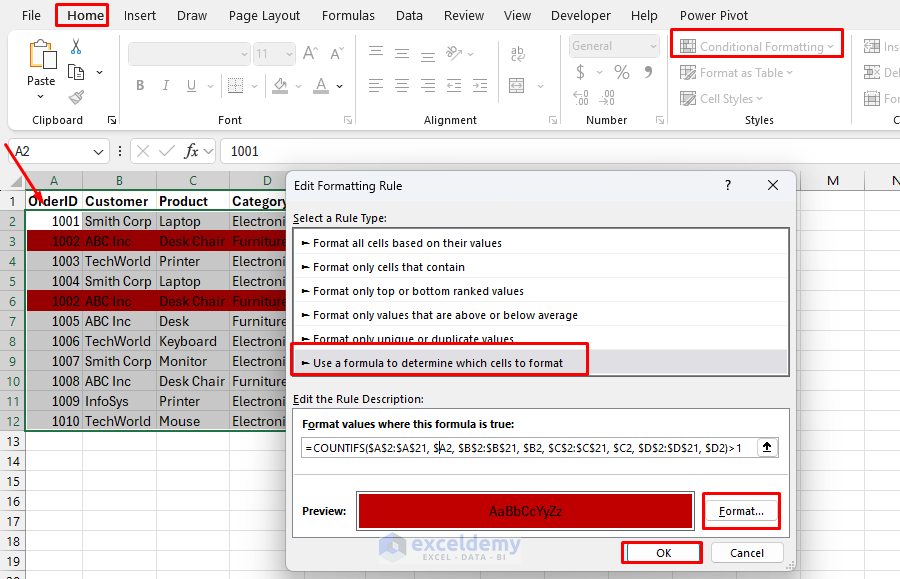Click the Middle Align icon
The image size is (900, 579).
402,53
